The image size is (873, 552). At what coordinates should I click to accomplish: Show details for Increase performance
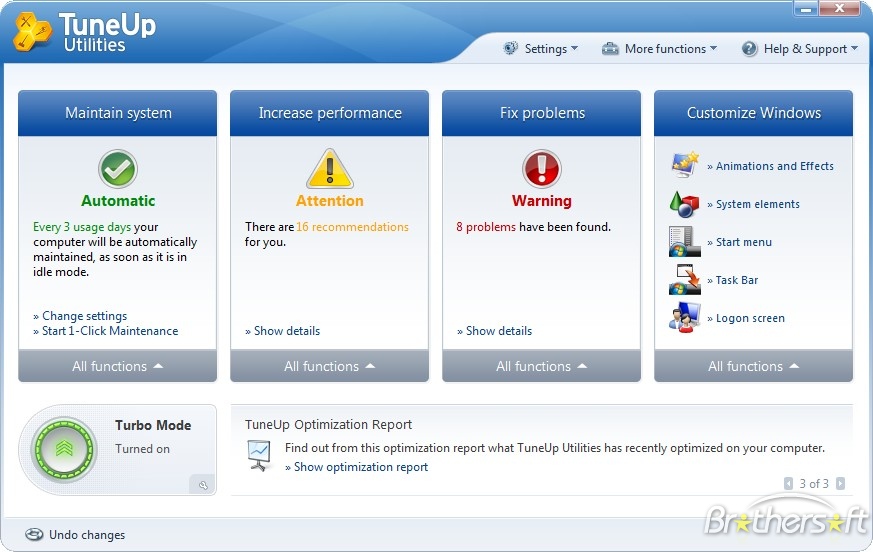point(283,331)
